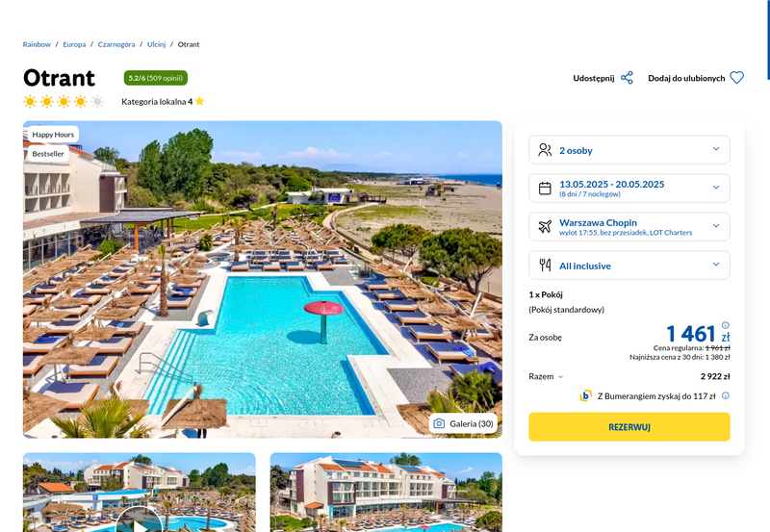Open the Ulcinj breadcrumb link
The width and height of the screenshot is (770, 532).
[156, 44]
